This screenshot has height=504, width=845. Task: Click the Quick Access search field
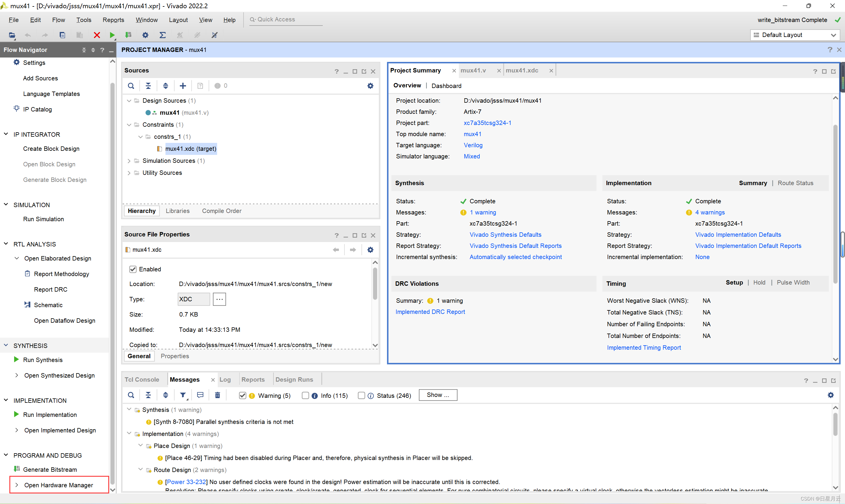[x=287, y=20]
